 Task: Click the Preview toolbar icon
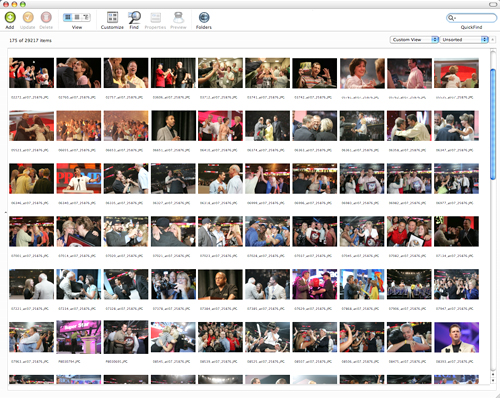pos(179,17)
